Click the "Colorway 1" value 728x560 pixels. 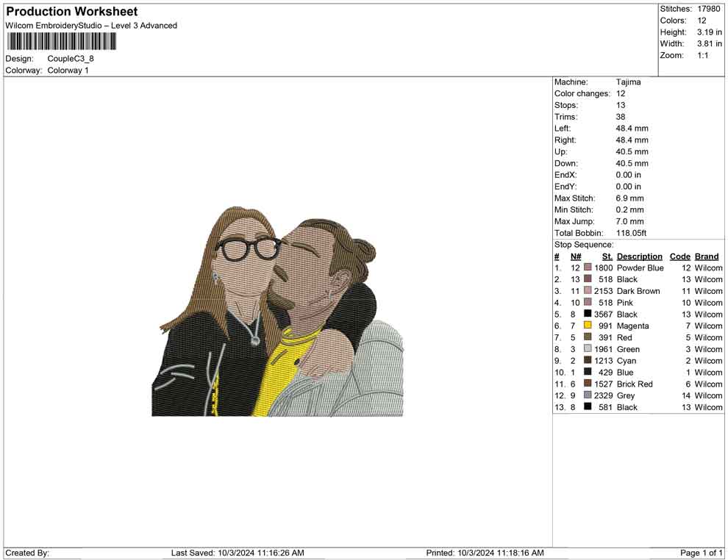pos(68,71)
